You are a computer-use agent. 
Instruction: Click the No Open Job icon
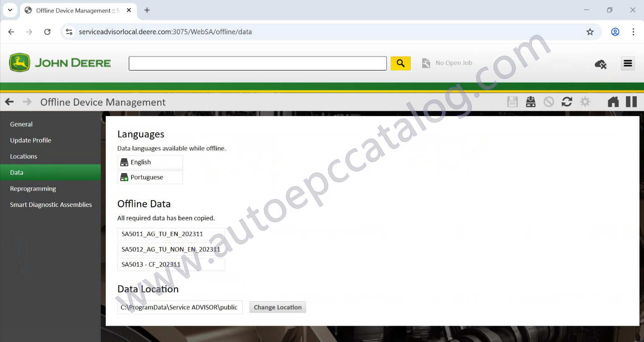(425, 63)
